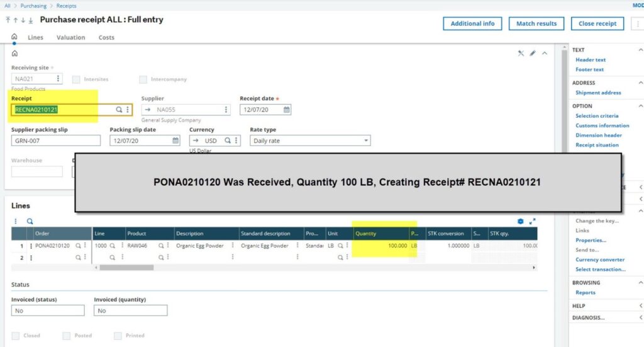The width and height of the screenshot is (644, 347).
Task: Switch to the Costs tab
Action: (106, 38)
